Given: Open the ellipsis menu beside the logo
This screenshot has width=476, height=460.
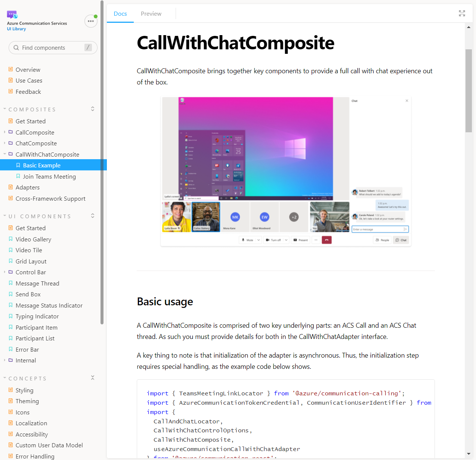Looking at the screenshot, I should pyautogui.click(x=91, y=21).
